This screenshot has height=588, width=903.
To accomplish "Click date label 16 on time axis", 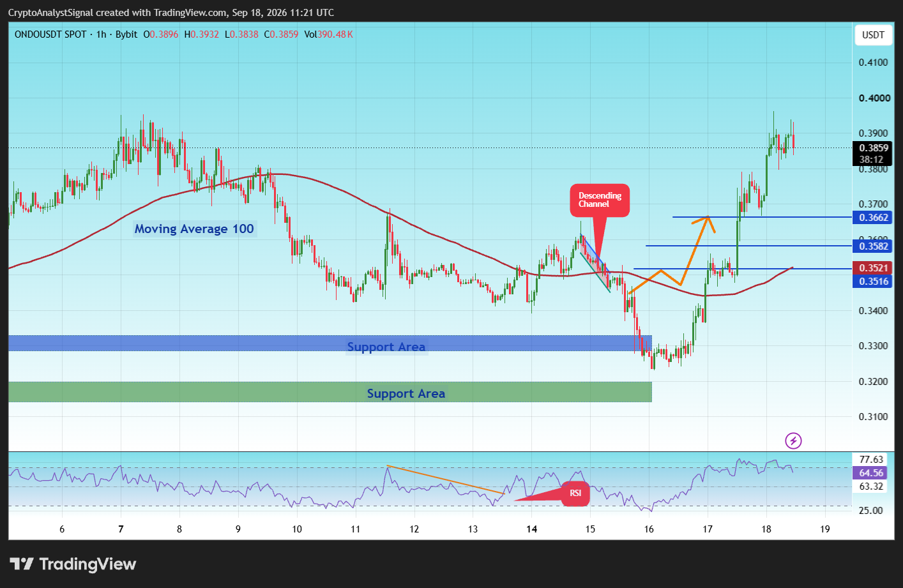I will (x=649, y=529).
